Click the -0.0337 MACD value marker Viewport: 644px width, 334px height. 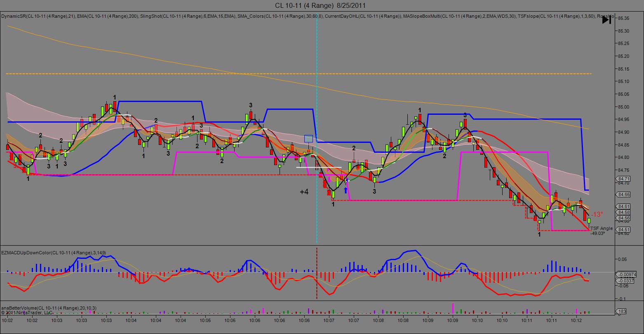(625, 281)
